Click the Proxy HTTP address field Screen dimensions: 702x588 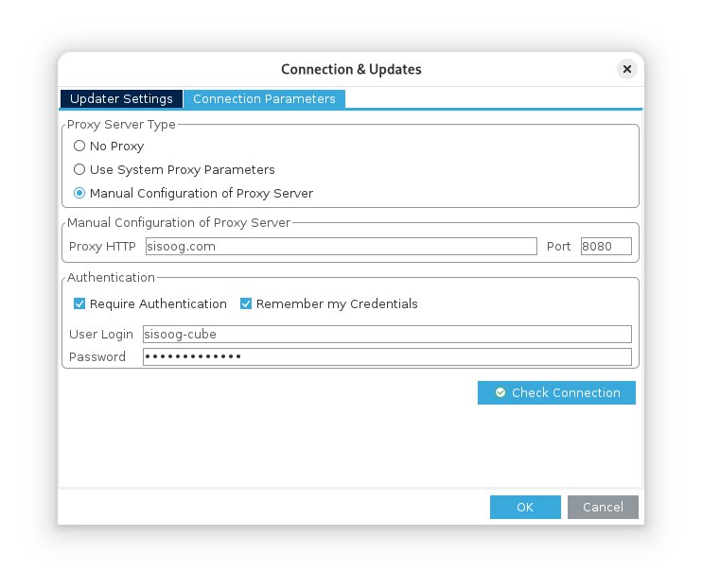point(340,247)
